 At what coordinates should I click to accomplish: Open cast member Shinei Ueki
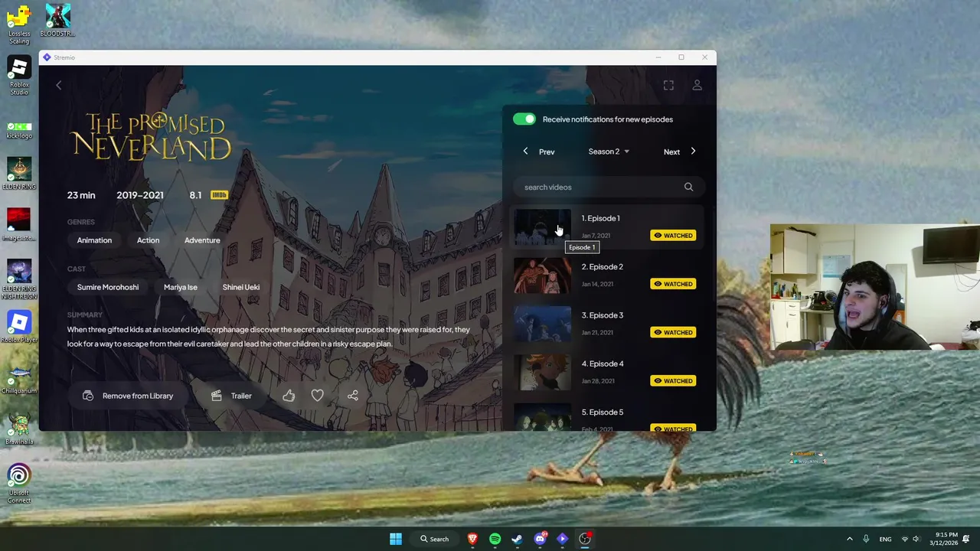coord(241,287)
